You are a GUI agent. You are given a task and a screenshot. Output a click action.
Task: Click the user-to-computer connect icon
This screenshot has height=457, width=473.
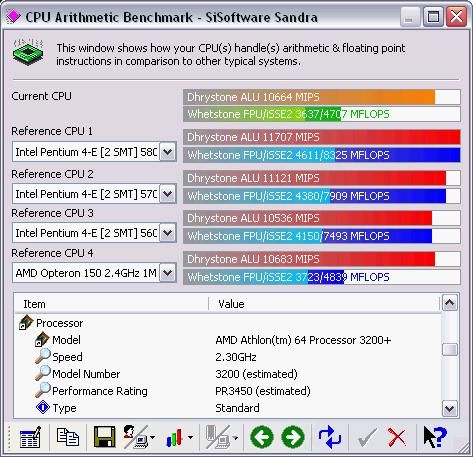click(x=135, y=437)
